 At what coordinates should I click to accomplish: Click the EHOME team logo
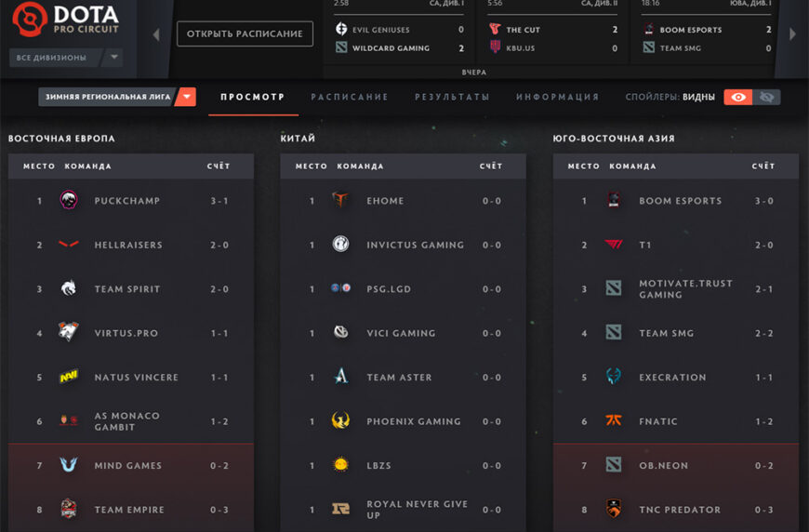coord(340,200)
